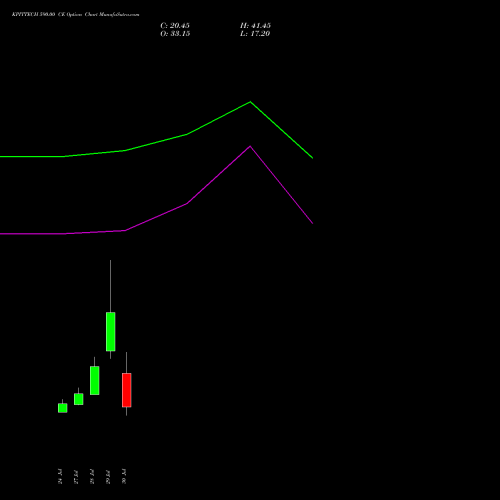
Task: Select the tall 29 Jul green candlestick
Action: [x=111, y=331]
